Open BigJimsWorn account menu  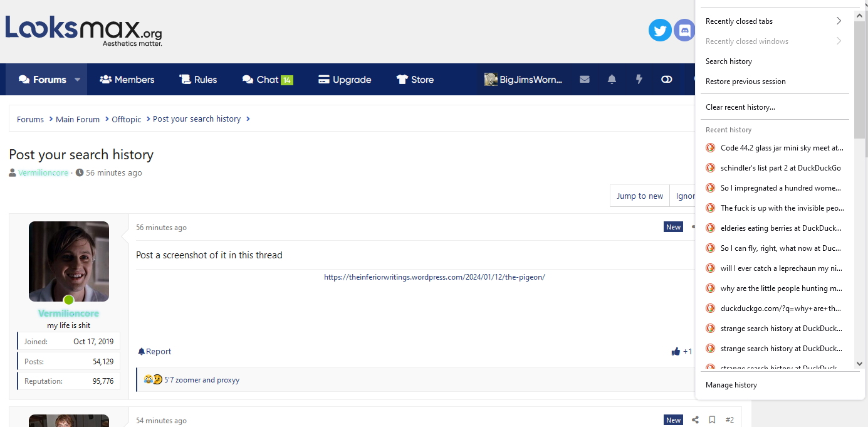[x=523, y=80]
